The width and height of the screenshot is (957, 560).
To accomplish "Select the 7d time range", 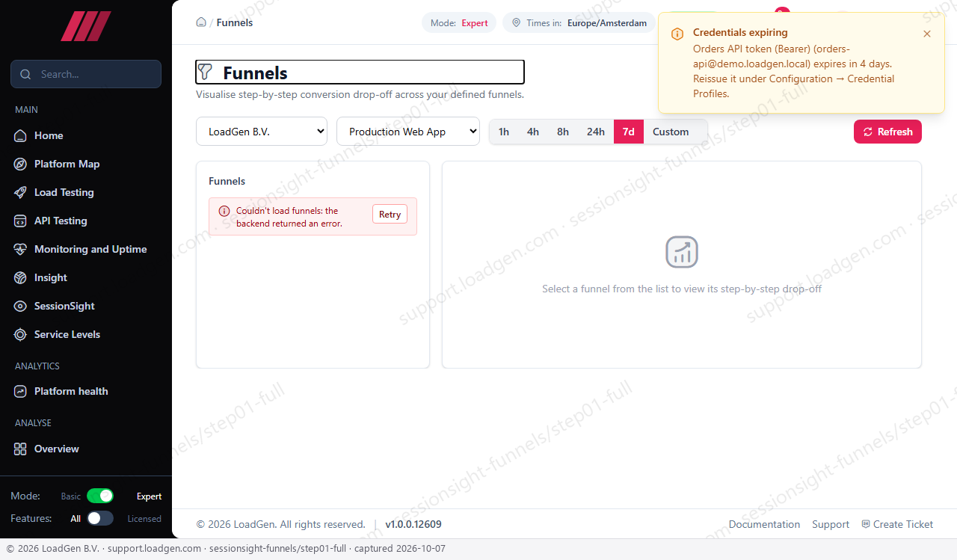I will pyautogui.click(x=629, y=132).
